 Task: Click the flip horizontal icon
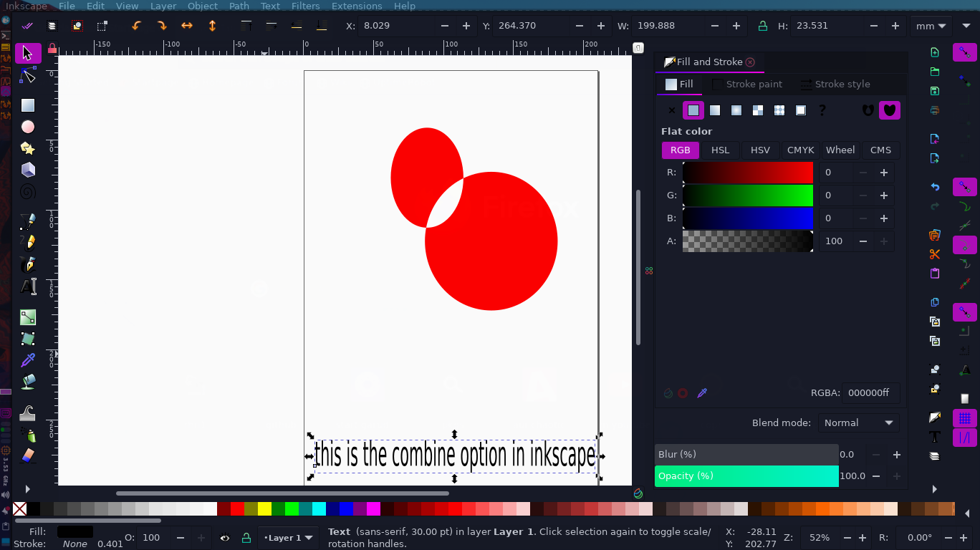[186, 26]
